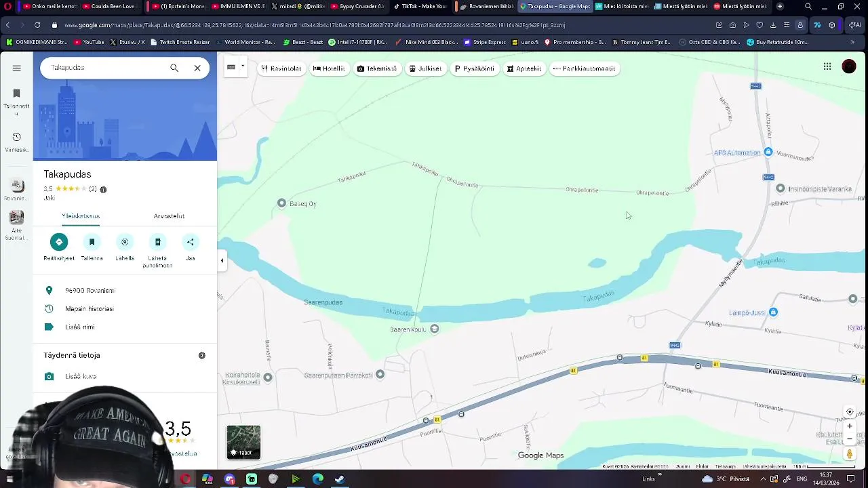Open the Tallennetut saved places sidebar item

(x=16, y=102)
